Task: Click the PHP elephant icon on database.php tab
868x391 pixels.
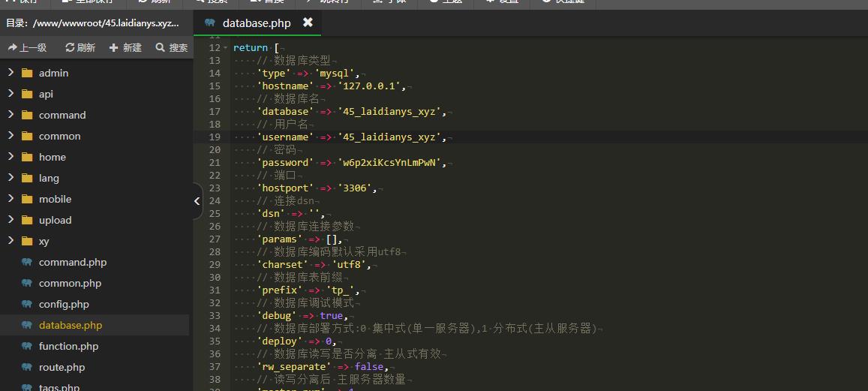Action: (x=210, y=23)
